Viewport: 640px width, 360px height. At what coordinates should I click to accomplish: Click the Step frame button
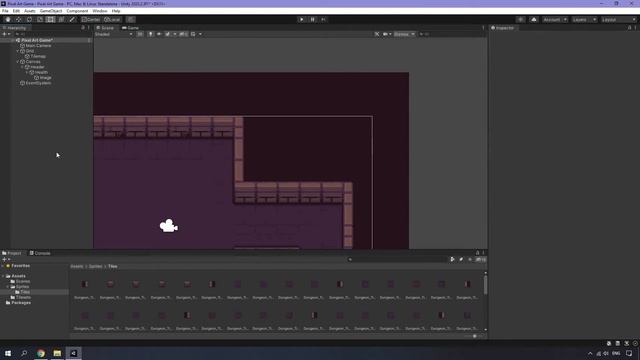pos(323,20)
